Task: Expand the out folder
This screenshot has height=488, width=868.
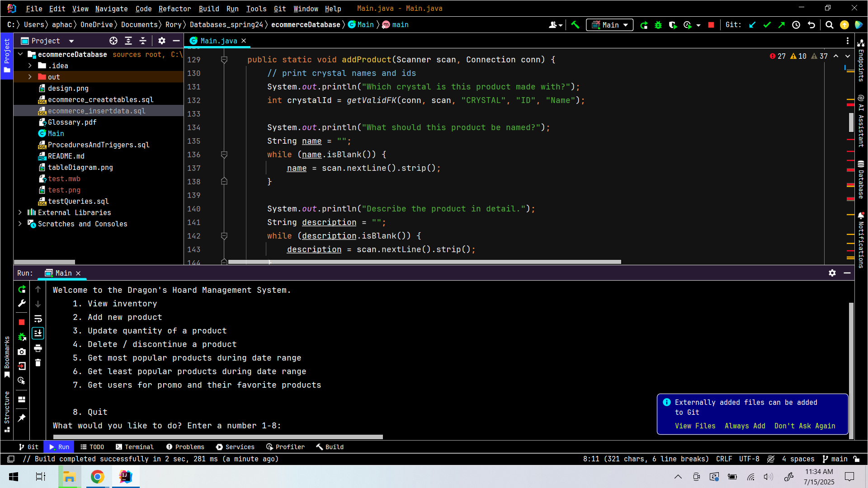Action: tap(30, 77)
